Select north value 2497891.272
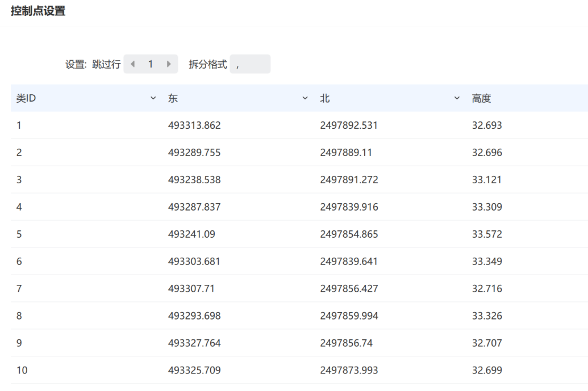Image resolution: width=588 pixels, height=391 pixels. tap(349, 180)
